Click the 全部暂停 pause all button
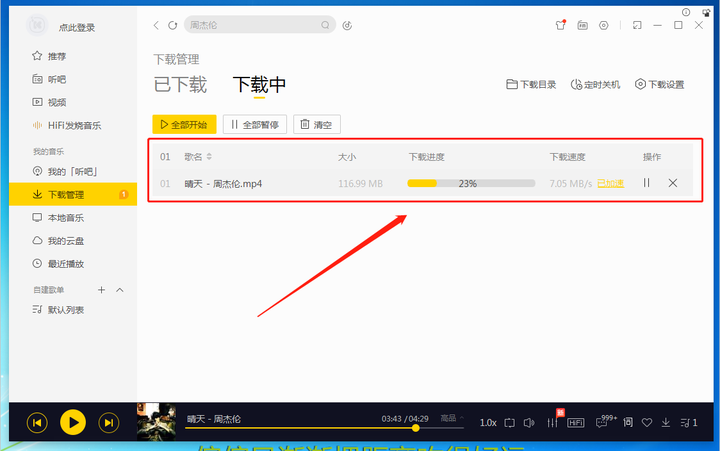This screenshot has height=451, width=720. [255, 124]
